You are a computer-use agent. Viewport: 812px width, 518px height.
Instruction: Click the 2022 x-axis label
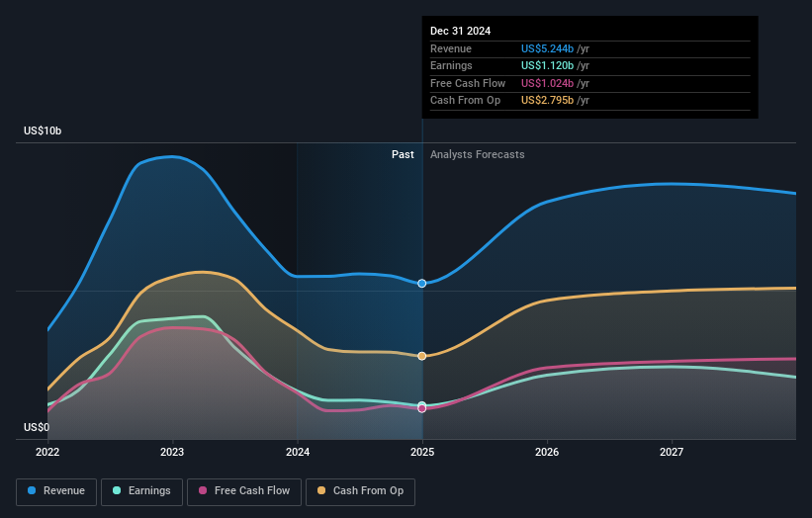(47, 453)
